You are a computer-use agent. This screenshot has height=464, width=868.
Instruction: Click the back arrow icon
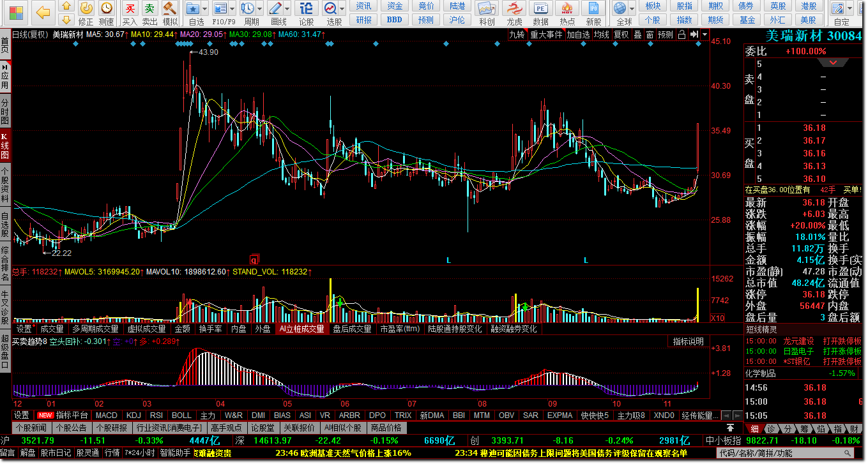[x=43, y=12]
